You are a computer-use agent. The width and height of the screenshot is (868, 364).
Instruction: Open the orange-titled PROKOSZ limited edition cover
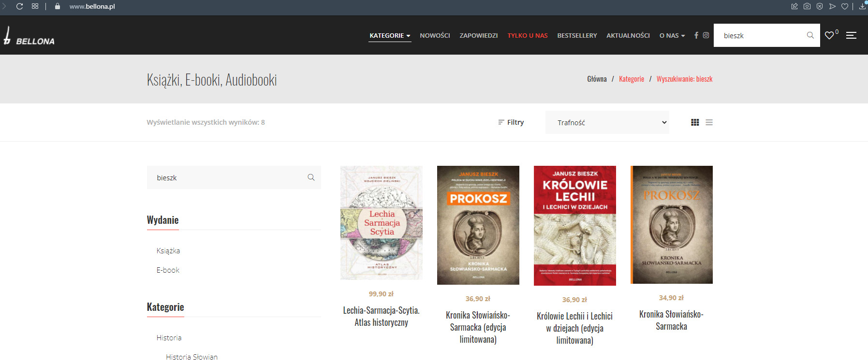478,225
